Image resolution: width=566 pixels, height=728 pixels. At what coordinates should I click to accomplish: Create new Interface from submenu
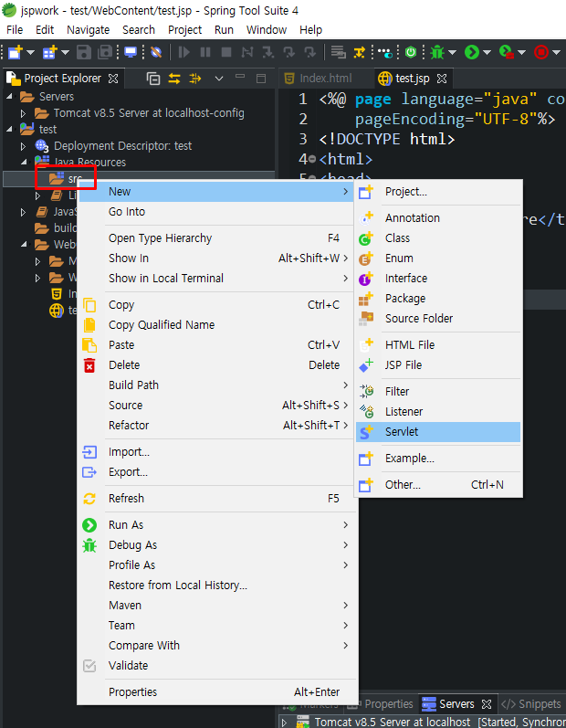(438, 278)
